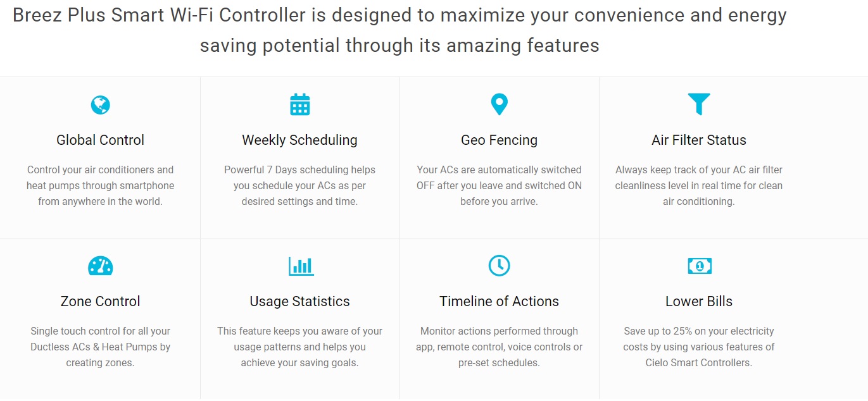The width and height of the screenshot is (868, 401).
Task: Select the Lower Bills title
Action: [x=699, y=301]
